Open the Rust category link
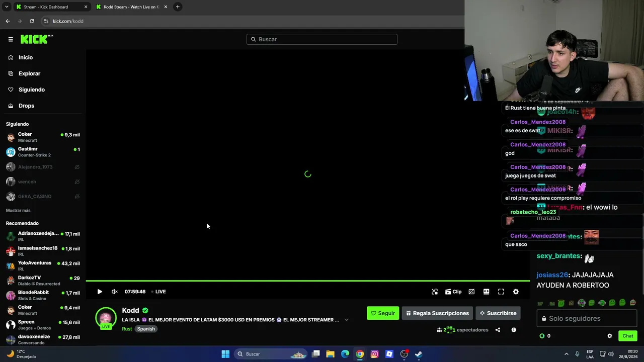Image resolution: width=644 pixels, height=362 pixels. coord(127,329)
